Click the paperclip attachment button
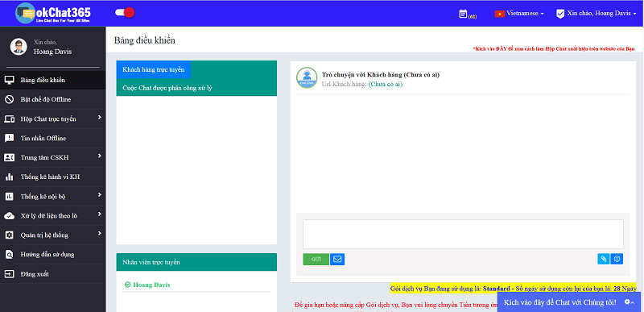644x312 pixels. (x=603, y=259)
